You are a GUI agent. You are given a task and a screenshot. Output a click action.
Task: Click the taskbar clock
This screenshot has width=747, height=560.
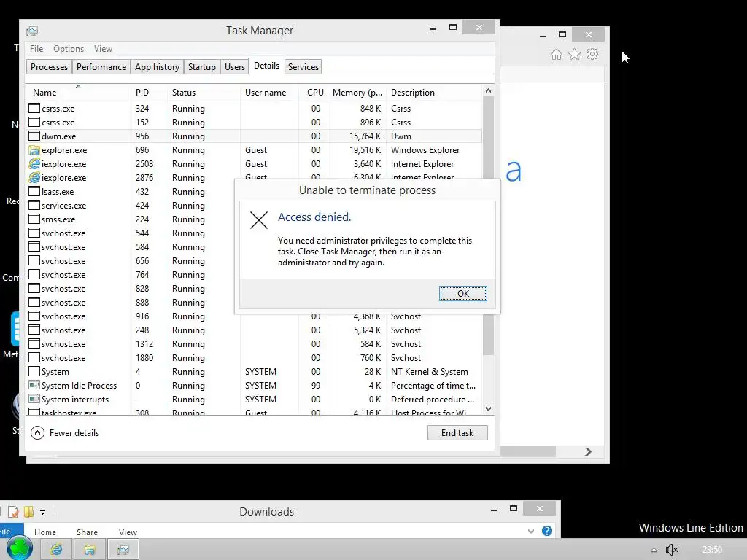712,550
